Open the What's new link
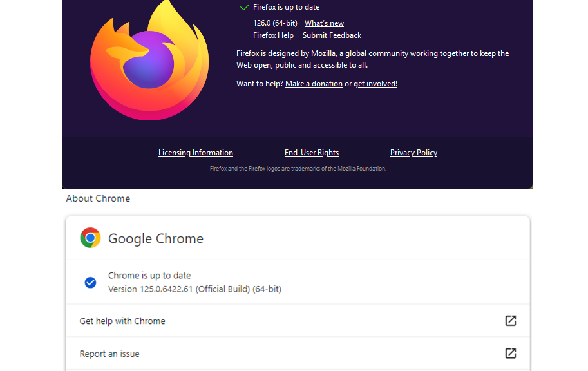Screen dimensions: 588x371 324,23
